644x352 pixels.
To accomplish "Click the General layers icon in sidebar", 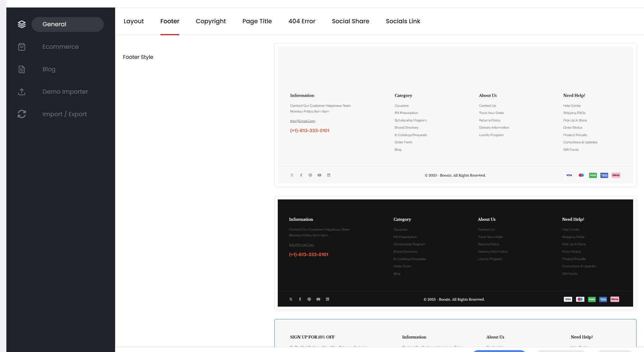I will click(x=22, y=24).
